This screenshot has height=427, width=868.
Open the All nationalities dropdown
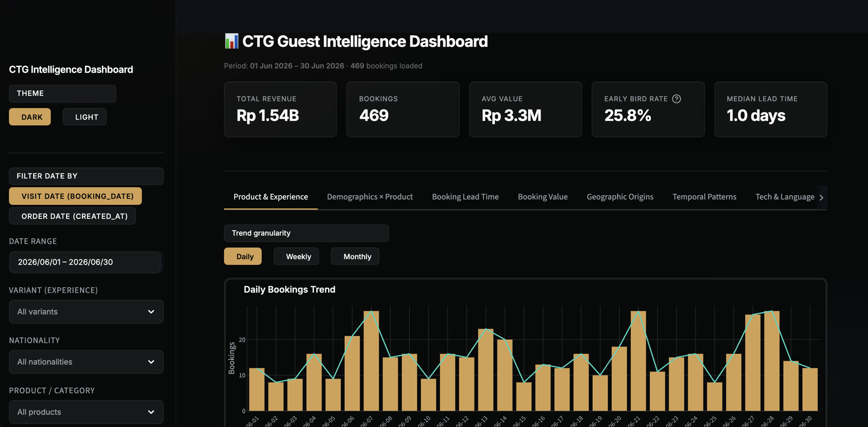pos(86,362)
